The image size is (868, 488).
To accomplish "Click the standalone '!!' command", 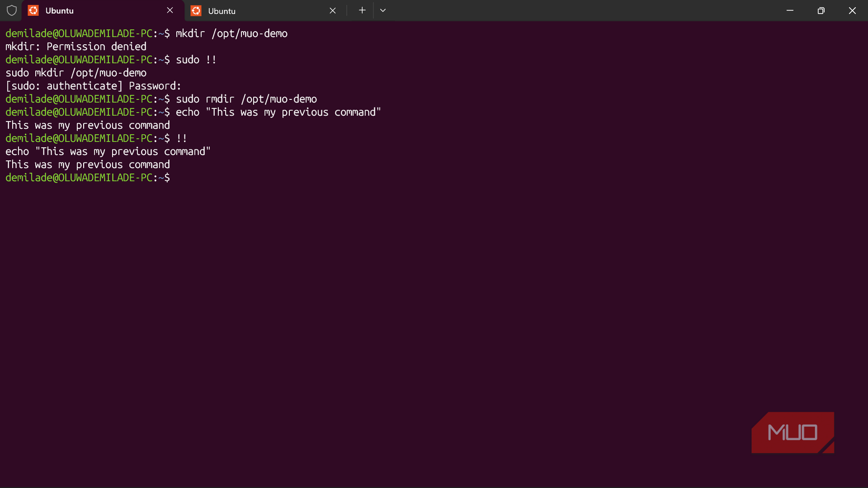I will coord(181,139).
